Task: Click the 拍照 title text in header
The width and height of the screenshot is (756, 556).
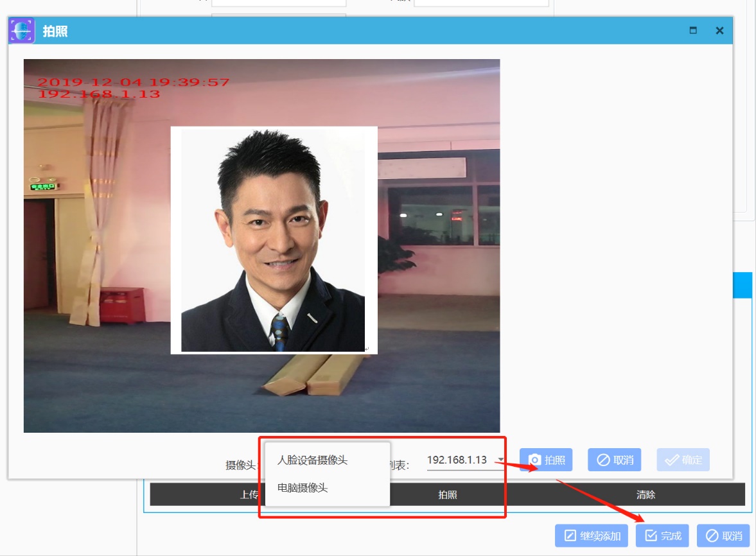Action: point(55,31)
